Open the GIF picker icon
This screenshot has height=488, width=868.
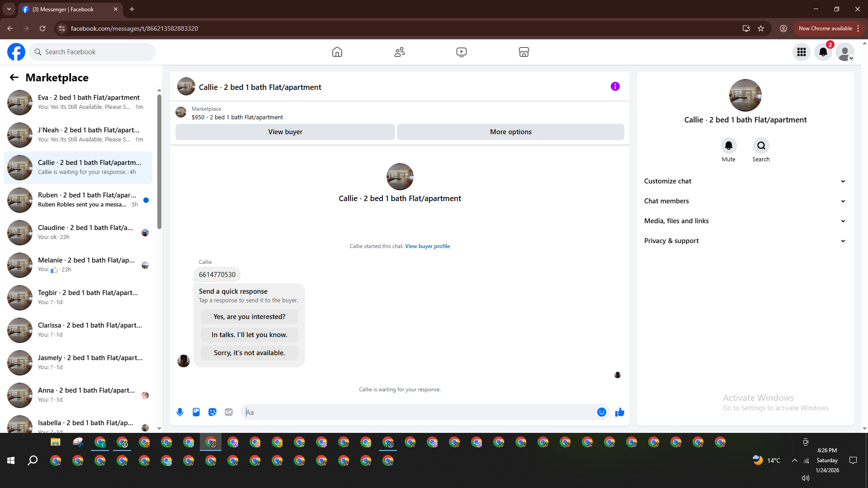[229, 412]
